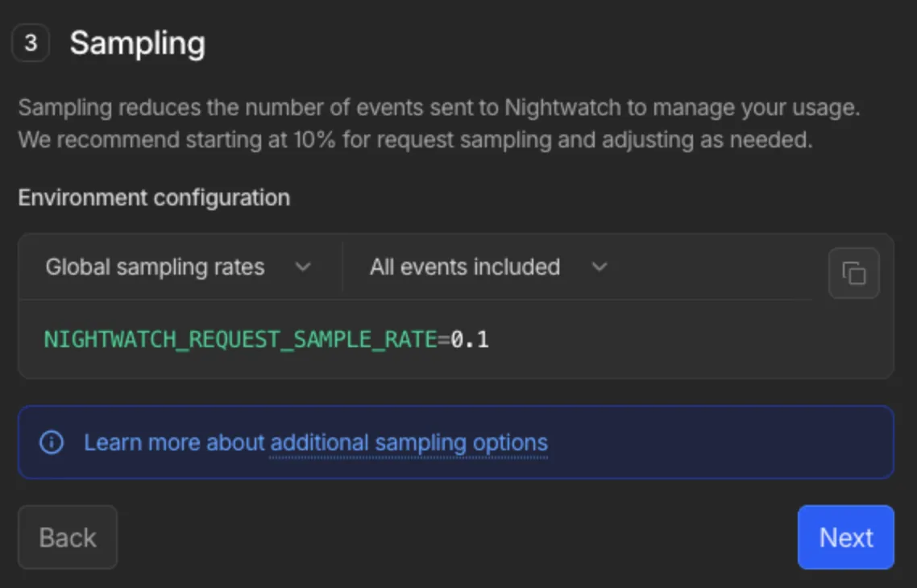Viewport: 917px width, 588px height.
Task: Click the Back button
Action: [x=67, y=537]
